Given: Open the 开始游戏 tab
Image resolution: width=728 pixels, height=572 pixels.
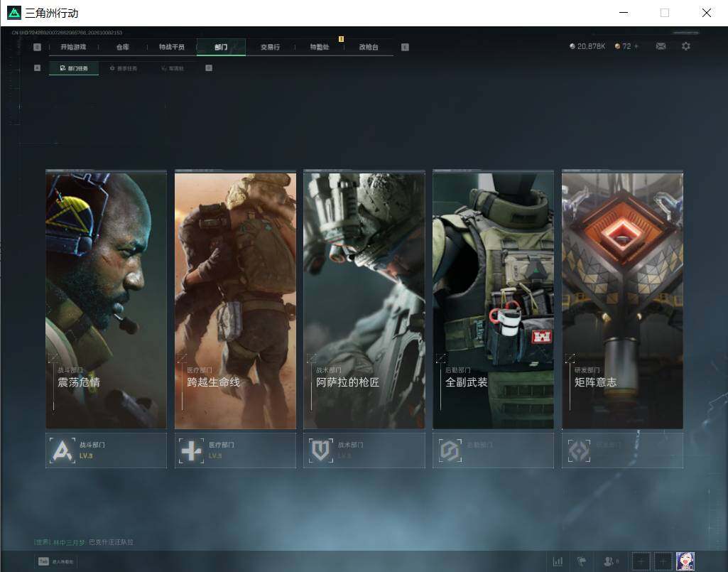Looking at the screenshot, I should pos(73,47).
